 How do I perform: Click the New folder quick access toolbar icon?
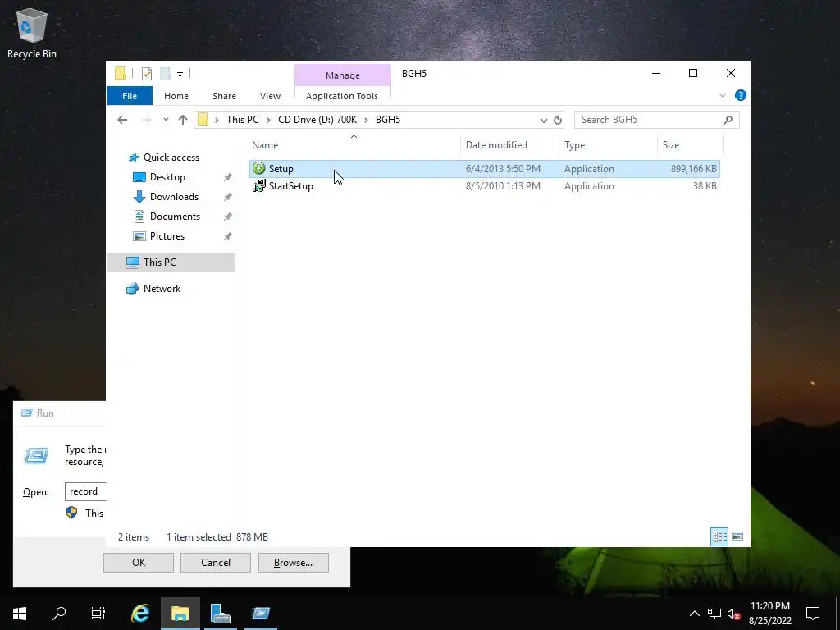pyautogui.click(x=165, y=74)
